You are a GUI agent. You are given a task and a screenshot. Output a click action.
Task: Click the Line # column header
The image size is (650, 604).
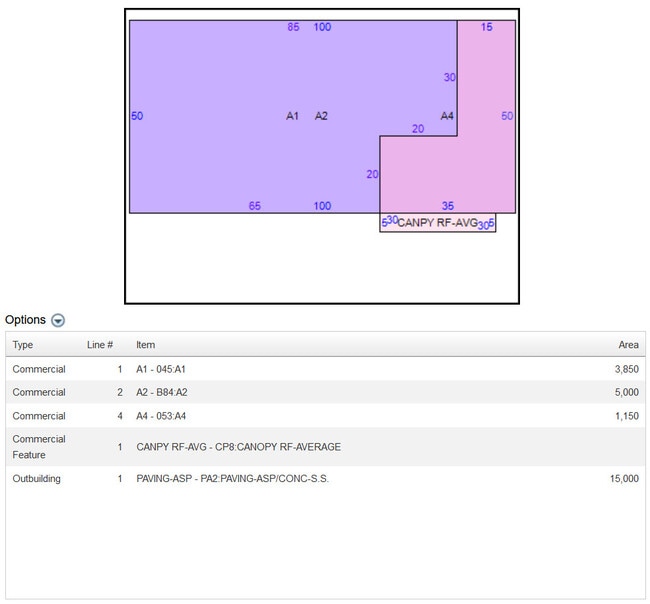(x=100, y=345)
